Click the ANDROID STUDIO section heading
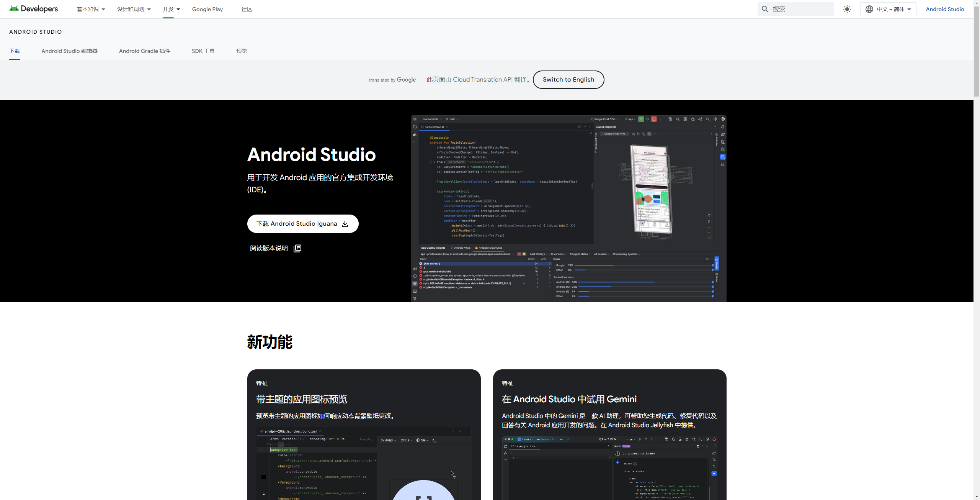Screen dimensions: 980x500 point(35,32)
